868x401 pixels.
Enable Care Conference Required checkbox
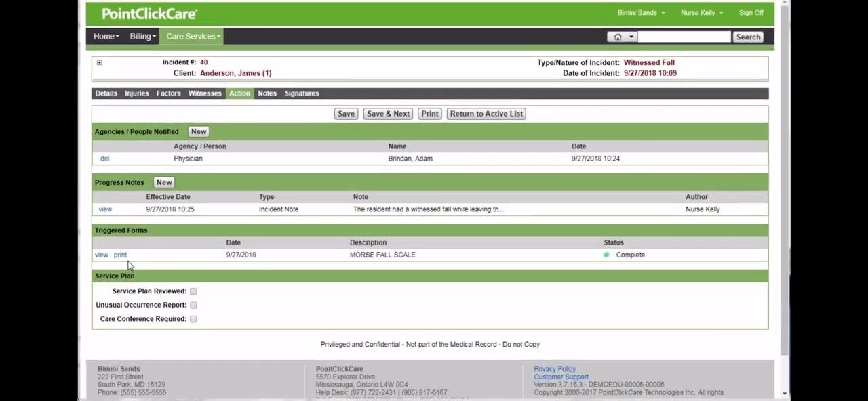coord(193,319)
